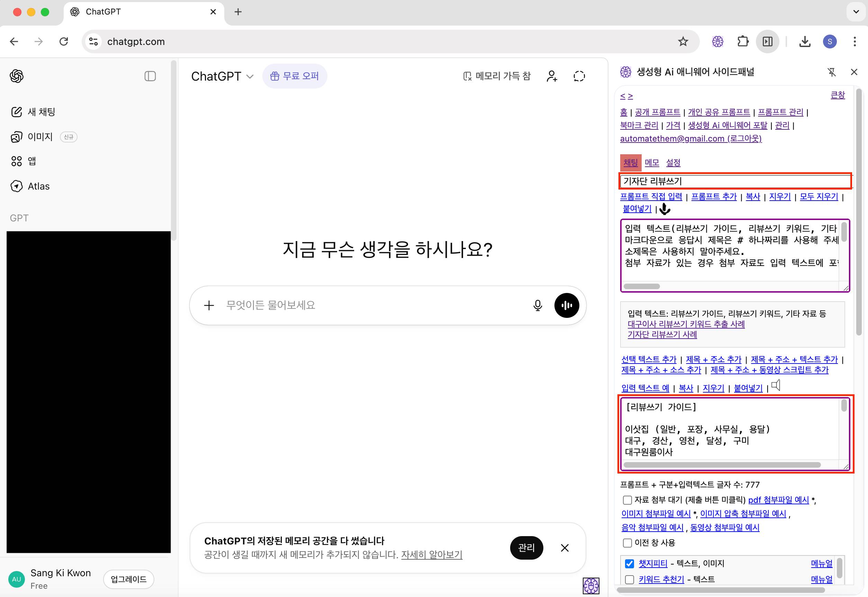Check the 자료 첨부 대기 checkbox
Image resolution: width=868 pixels, height=597 pixels.
(x=627, y=500)
